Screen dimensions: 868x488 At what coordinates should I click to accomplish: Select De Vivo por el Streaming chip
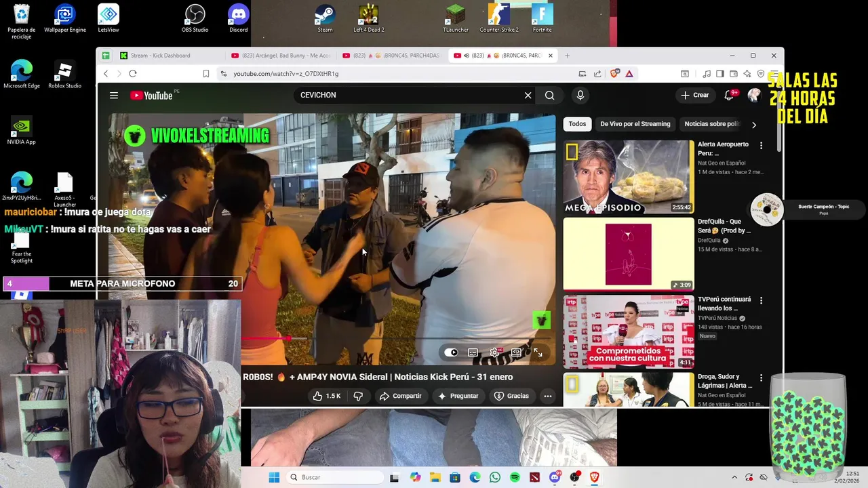pos(635,124)
